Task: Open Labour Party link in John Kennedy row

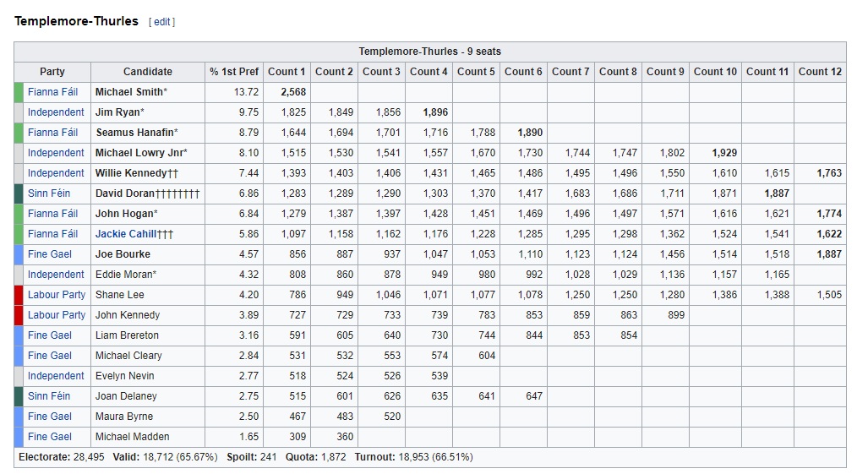Action: [x=57, y=314]
